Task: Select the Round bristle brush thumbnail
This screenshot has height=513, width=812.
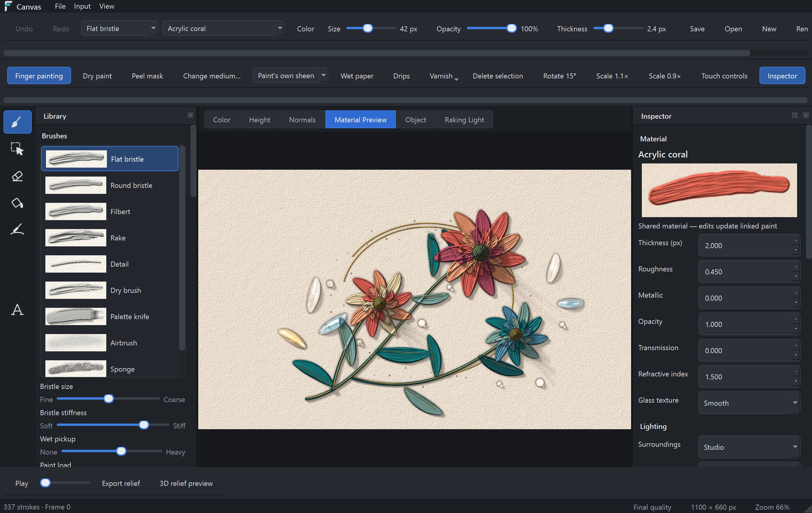Action: (x=76, y=185)
